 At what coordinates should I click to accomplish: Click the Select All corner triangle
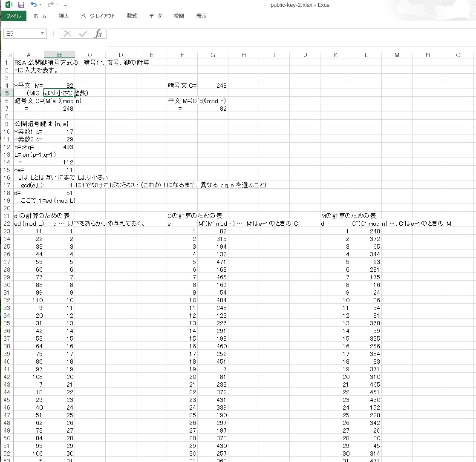pos(10,55)
